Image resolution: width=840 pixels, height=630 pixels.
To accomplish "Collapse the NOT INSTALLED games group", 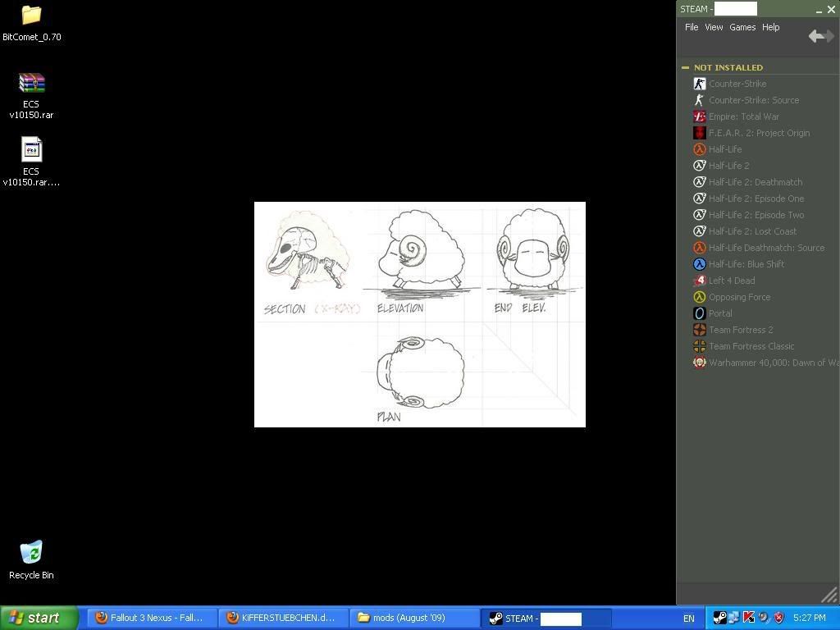I will [685, 67].
